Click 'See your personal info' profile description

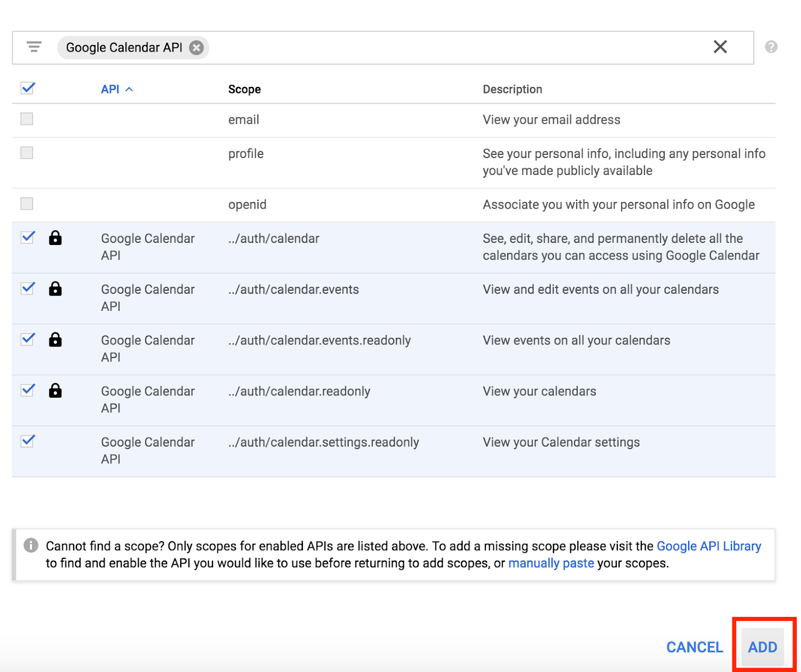point(624,162)
